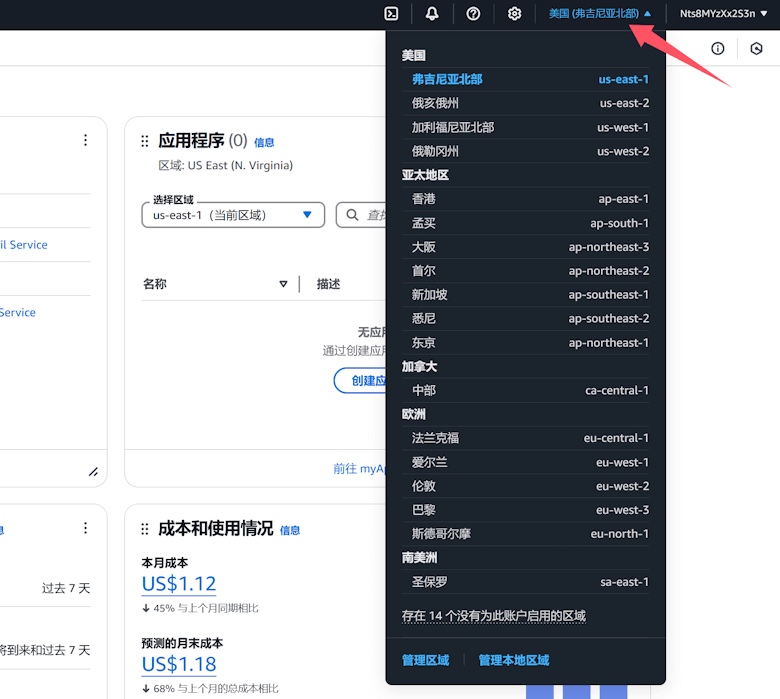Viewport: 780px width, 699px height.
Task: Click the search magnifier icon in applications
Action: 352,215
